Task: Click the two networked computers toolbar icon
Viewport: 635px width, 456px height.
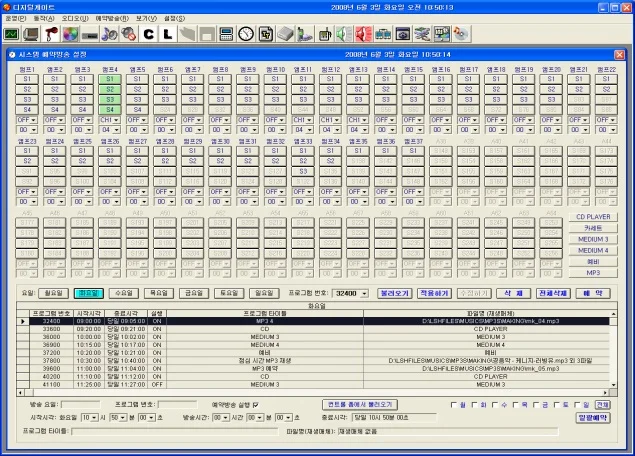Action: [383, 34]
